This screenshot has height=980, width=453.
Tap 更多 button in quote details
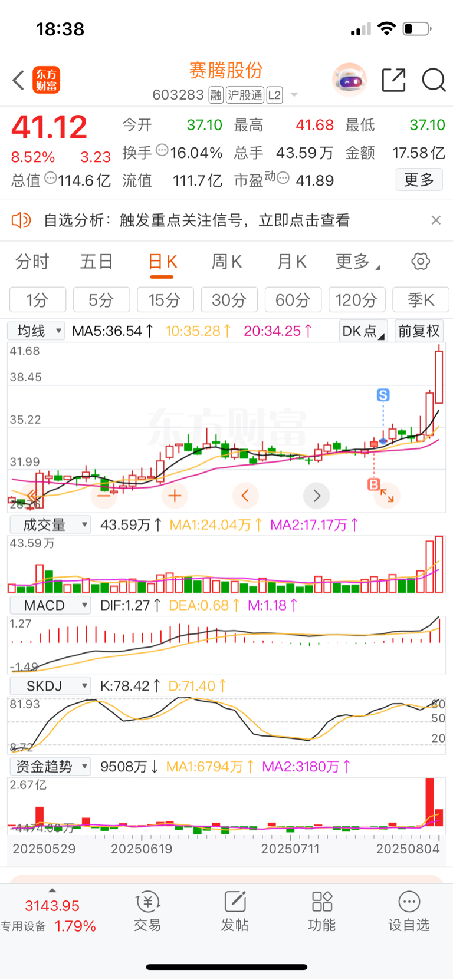(419, 179)
